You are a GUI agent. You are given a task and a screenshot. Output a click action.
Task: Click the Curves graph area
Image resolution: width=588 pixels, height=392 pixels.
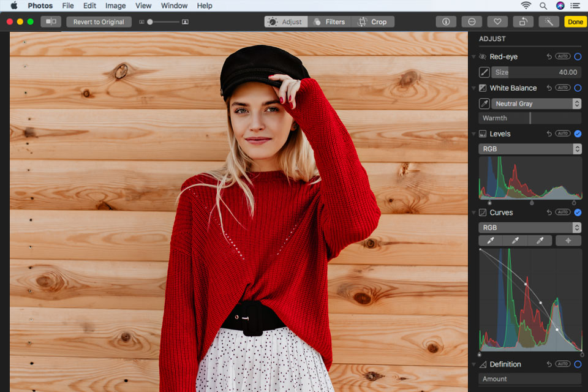(x=530, y=300)
